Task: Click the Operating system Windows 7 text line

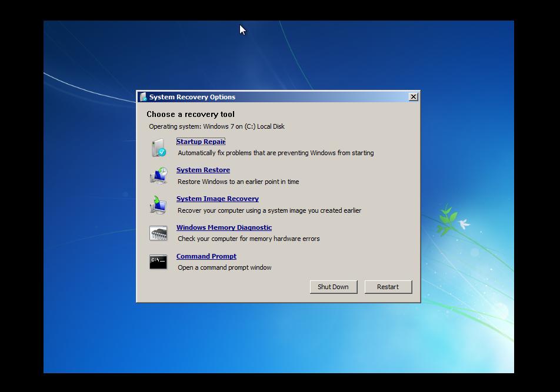Action: click(216, 126)
